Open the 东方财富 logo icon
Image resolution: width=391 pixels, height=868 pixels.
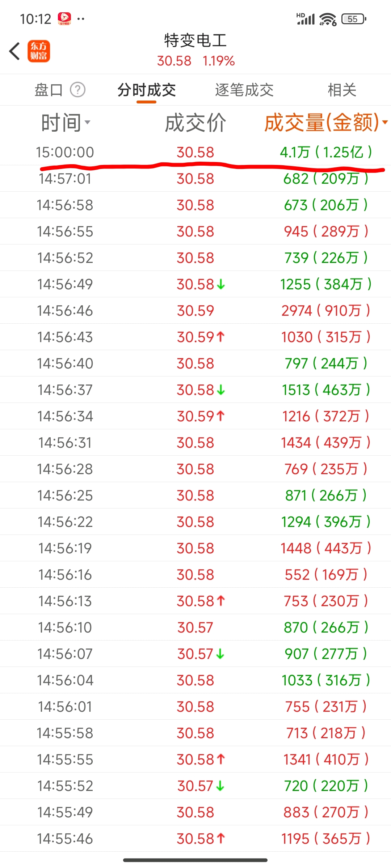pyautogui.click(x=39, y=51)
